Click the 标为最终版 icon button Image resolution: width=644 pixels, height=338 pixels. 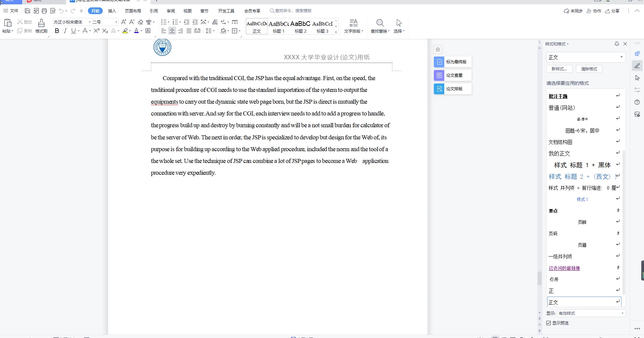click(x=439, y=62)
